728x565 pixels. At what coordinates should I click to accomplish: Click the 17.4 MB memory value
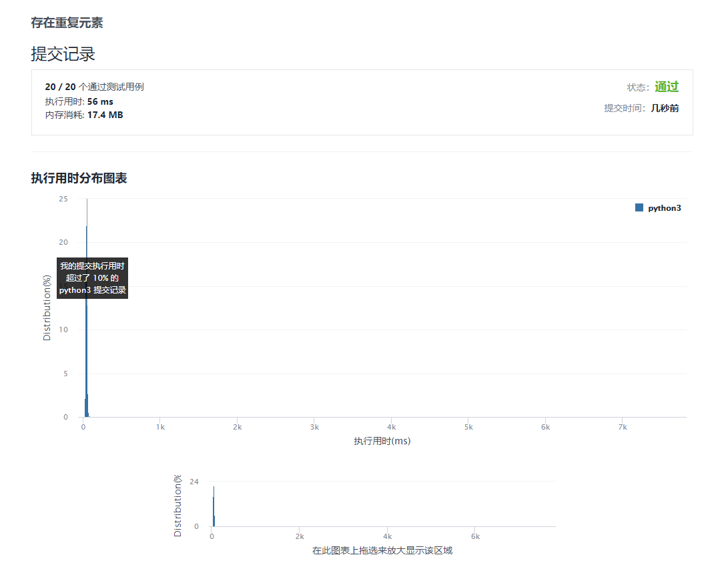tap(105, 115)
